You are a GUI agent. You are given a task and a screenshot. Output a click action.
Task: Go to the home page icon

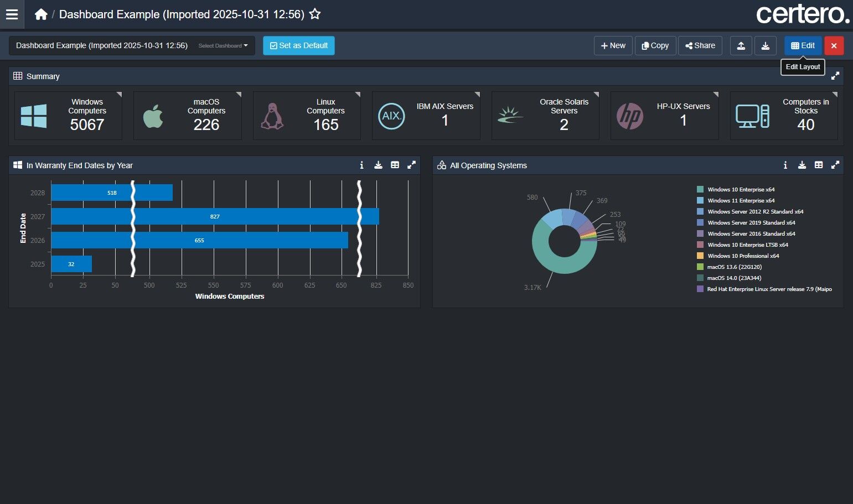(41, 14)
